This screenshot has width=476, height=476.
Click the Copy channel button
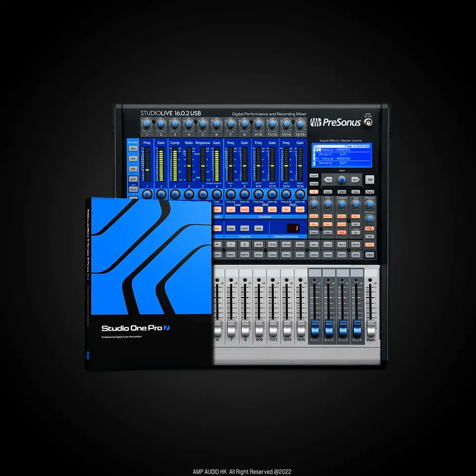coord(231,228)
